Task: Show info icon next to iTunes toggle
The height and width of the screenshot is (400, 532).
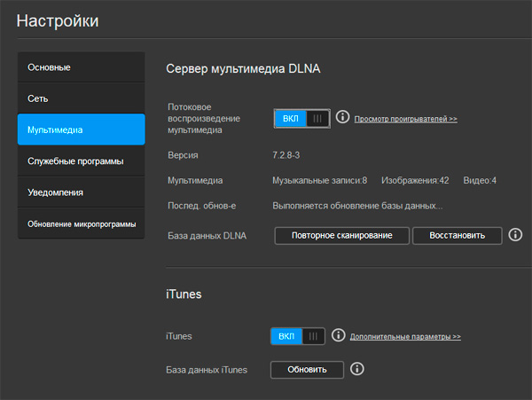Action: [338, 336]
